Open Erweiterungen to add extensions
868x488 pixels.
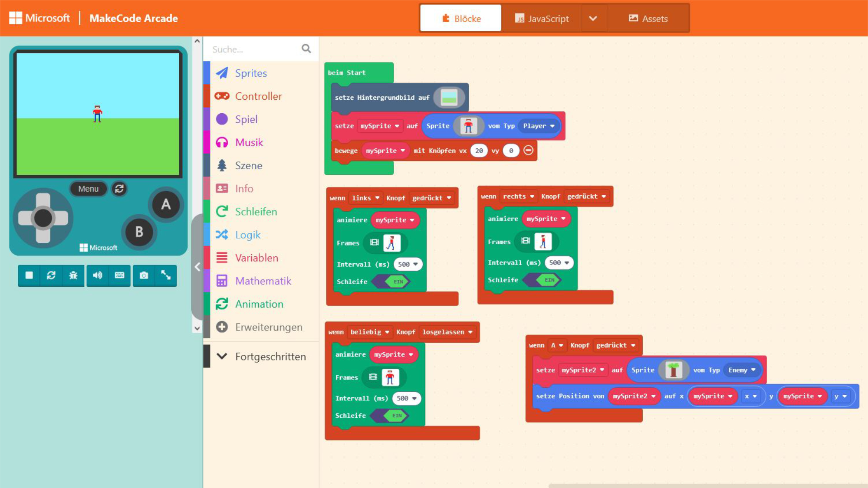(x=261, y=327)
